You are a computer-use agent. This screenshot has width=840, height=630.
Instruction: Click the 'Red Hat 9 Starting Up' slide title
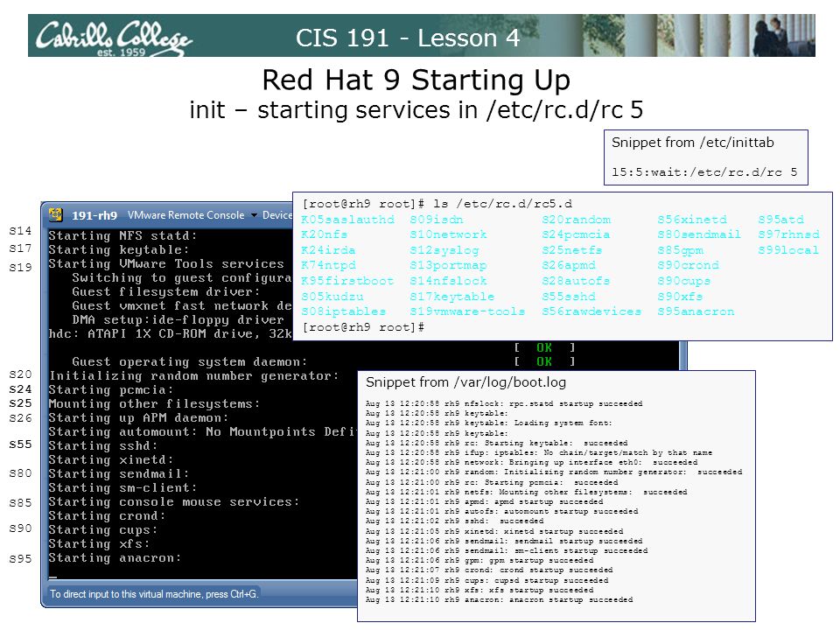click(416, 80)
